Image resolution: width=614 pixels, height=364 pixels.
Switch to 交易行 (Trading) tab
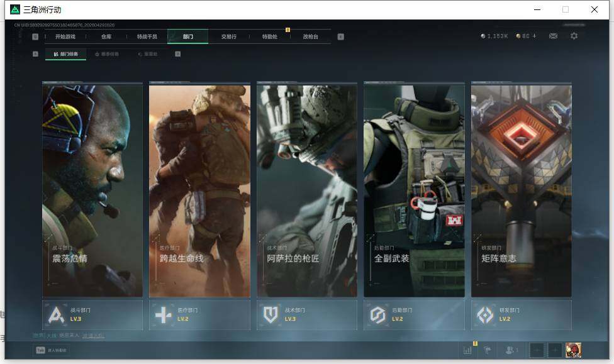coord(229,36)
